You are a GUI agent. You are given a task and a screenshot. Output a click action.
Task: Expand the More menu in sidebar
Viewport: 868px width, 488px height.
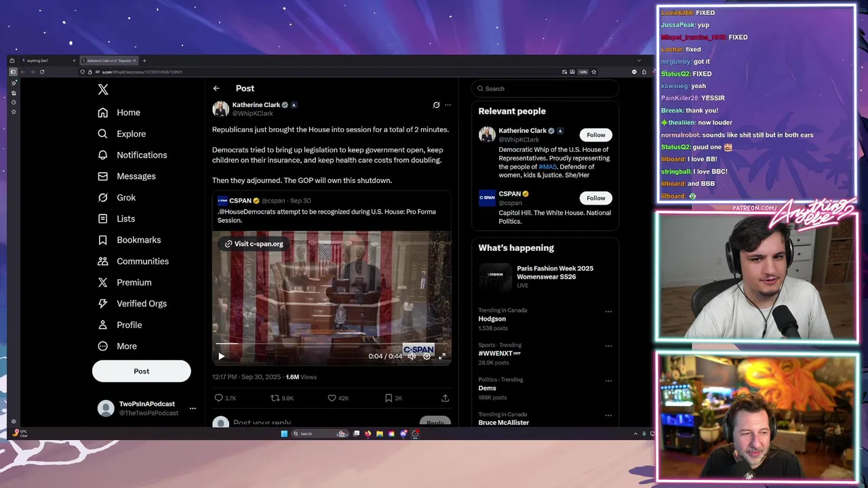coord(117,346)
